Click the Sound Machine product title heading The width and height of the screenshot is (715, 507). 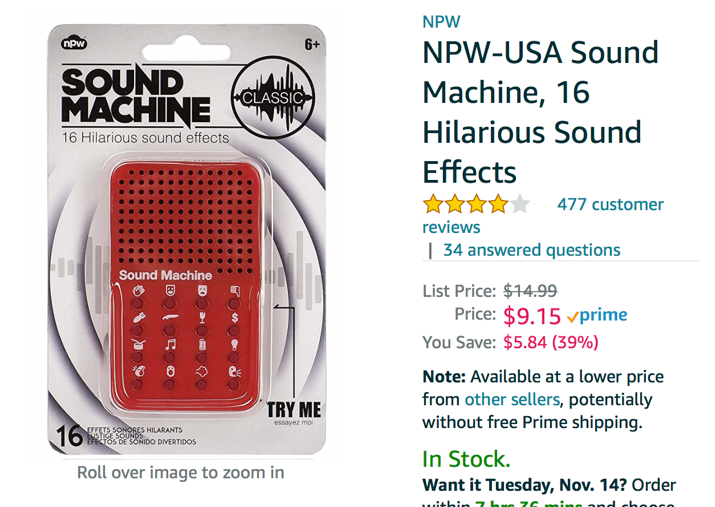click(x=540, y=111)
